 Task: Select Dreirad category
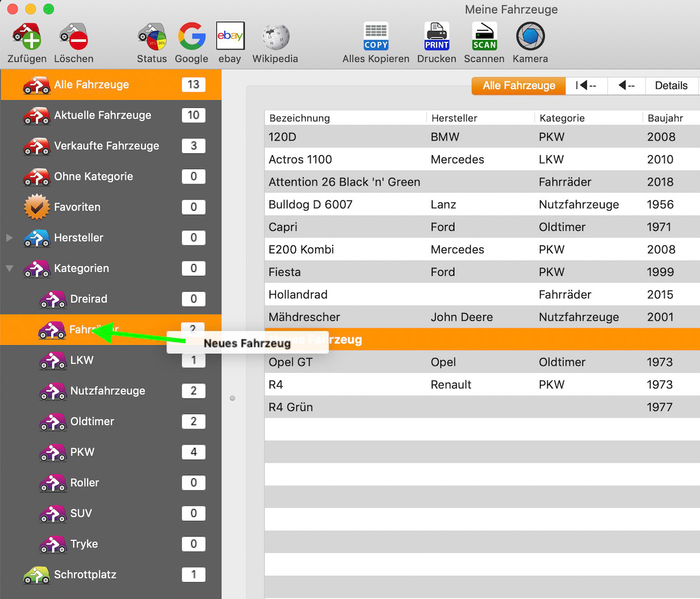coord(111,299)
